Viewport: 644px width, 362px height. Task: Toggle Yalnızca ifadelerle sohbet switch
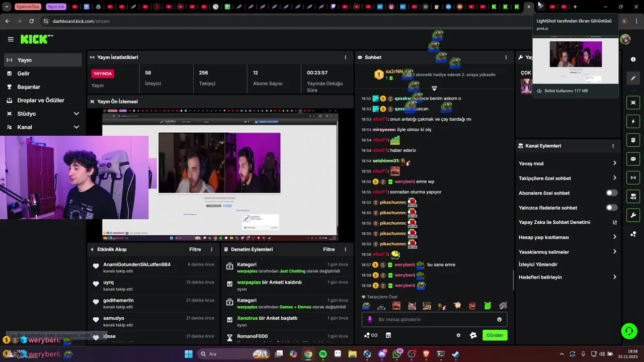[612, 208]
